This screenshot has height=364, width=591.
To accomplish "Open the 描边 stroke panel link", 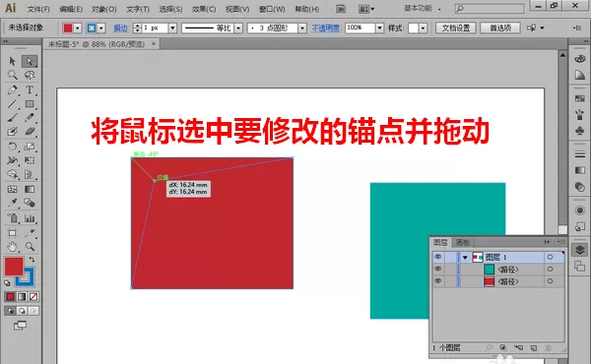I will point(121,28).
